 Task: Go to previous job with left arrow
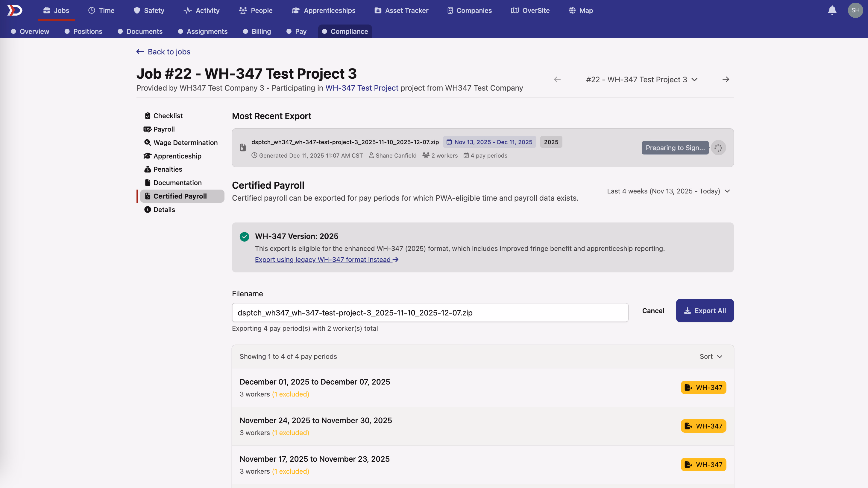tap(557, 80)
